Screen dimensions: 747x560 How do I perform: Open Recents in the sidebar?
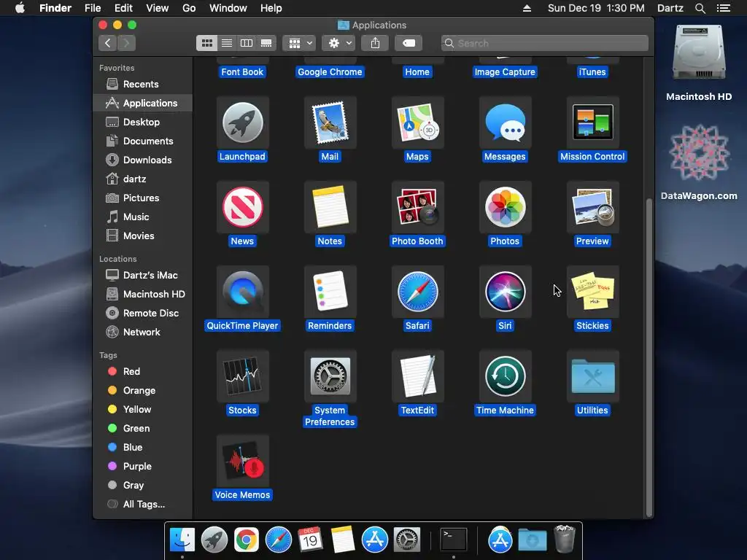coord(143,85)
